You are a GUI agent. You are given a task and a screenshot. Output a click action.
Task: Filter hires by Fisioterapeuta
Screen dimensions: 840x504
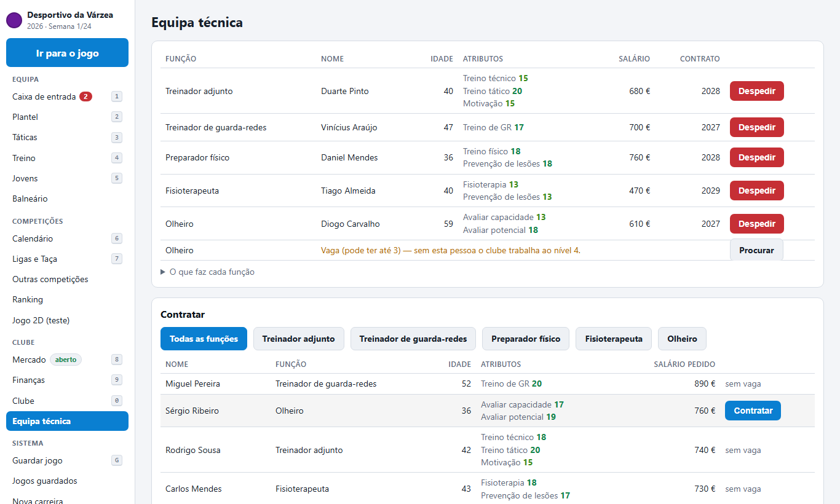(614, 339)
